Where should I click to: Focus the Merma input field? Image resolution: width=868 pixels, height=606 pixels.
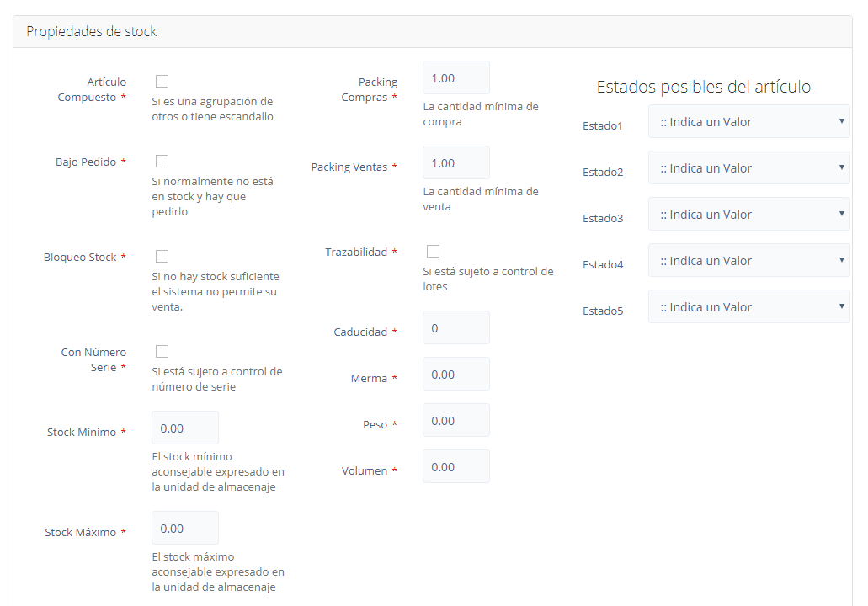click(455, 374)
